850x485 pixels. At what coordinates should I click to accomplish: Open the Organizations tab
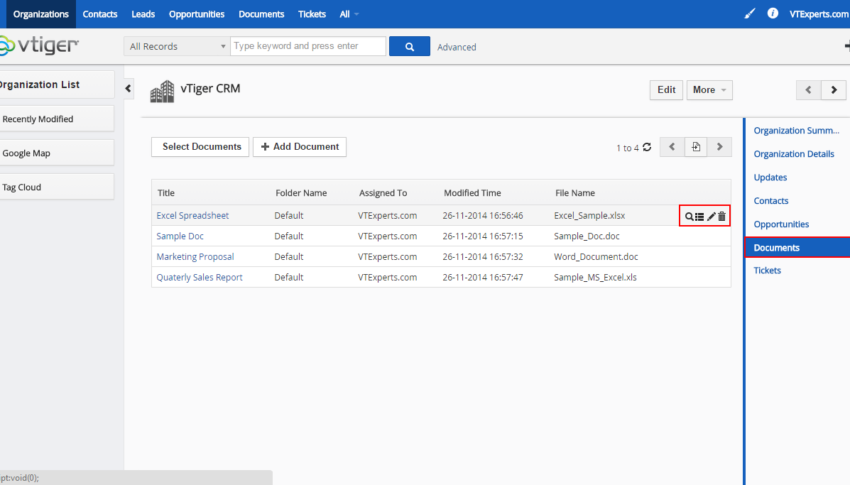[41, 14]
